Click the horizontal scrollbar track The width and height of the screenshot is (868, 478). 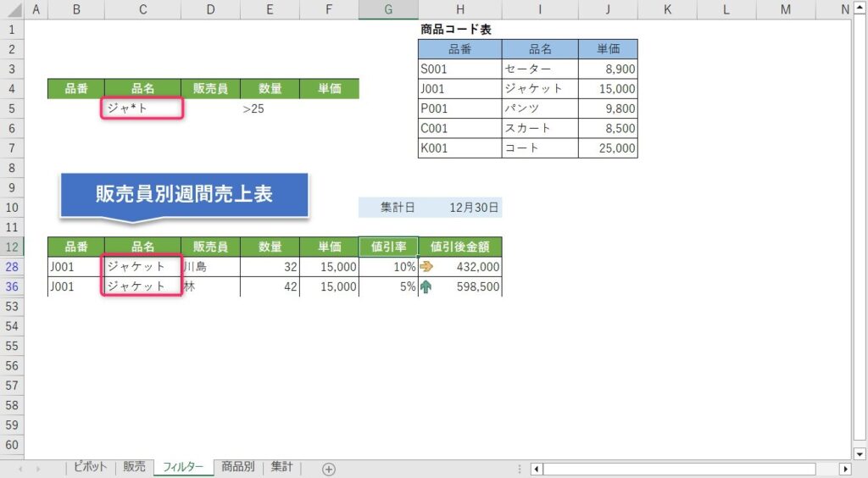[678, 469]
